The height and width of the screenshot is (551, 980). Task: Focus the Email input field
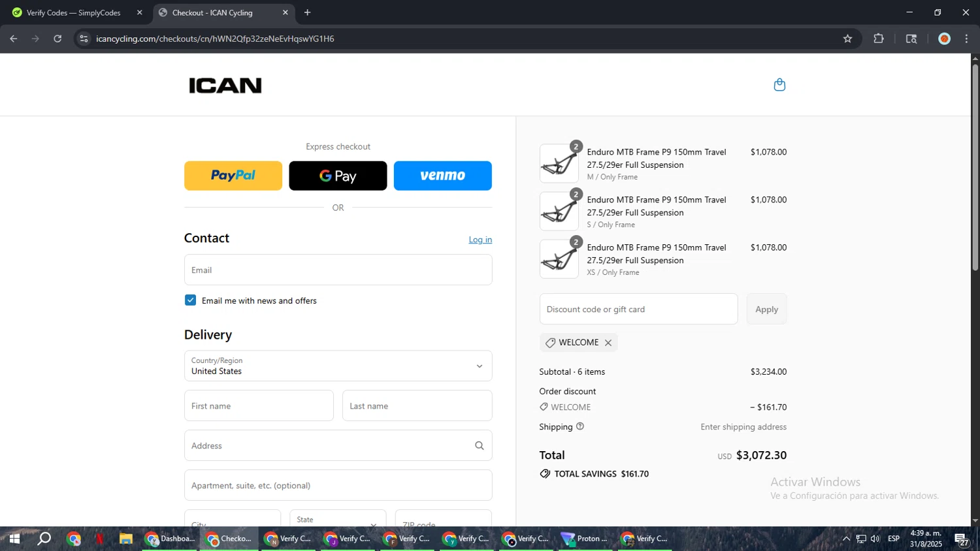pos(338,270)
